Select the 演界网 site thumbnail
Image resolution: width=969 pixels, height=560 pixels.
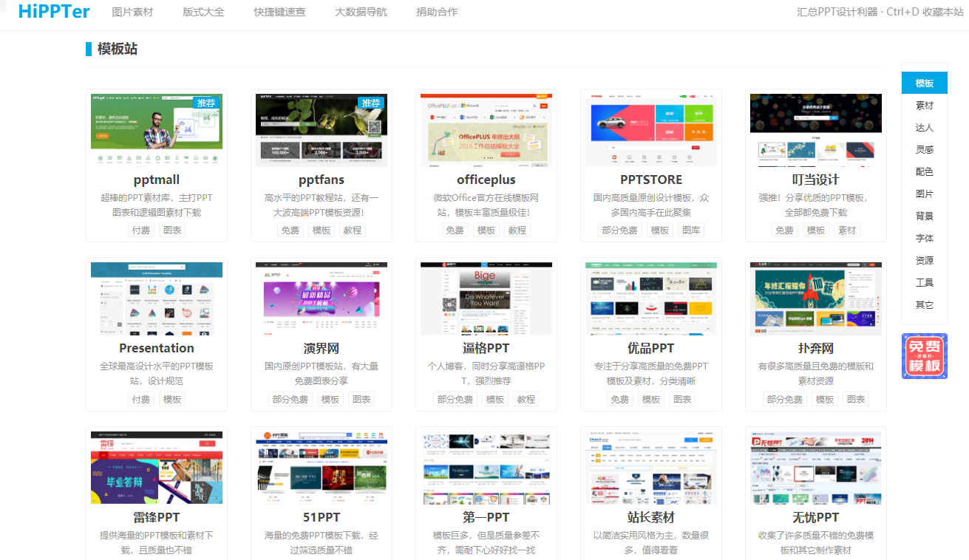click(322, 298)
